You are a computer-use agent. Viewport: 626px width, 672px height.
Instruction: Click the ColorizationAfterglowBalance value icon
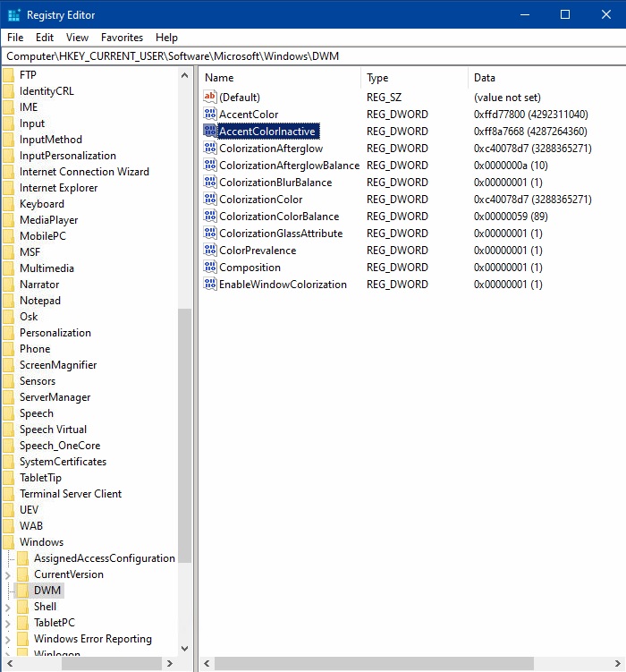tap(210, 165)
